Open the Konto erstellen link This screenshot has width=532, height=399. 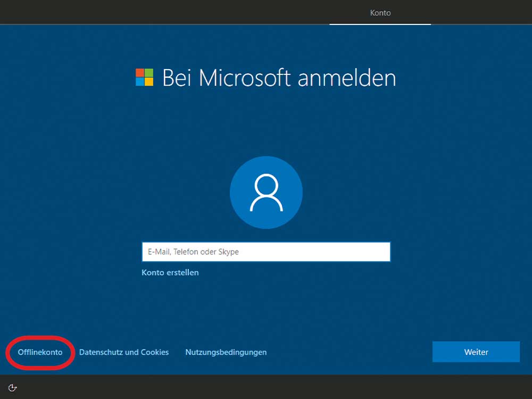(170, 272)
